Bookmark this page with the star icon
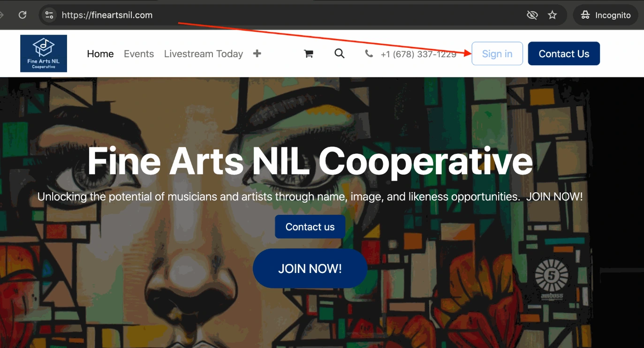 click(x=553, y=15)
